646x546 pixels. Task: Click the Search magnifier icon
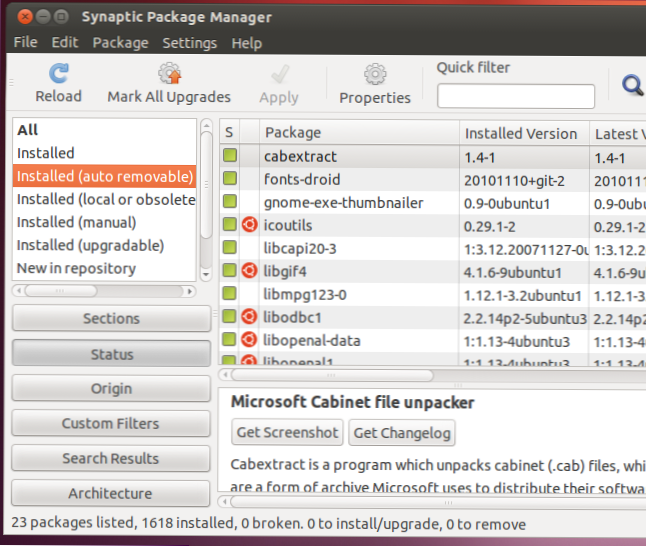click(632, 86)
